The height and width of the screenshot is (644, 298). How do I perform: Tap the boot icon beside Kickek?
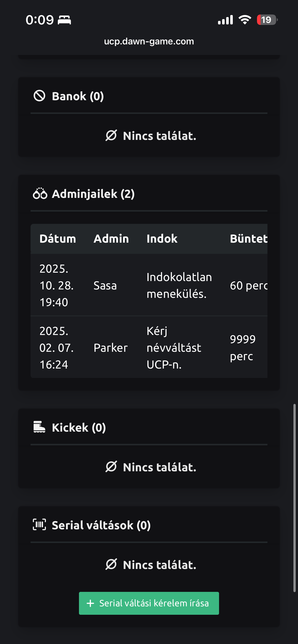click(39, 427)
